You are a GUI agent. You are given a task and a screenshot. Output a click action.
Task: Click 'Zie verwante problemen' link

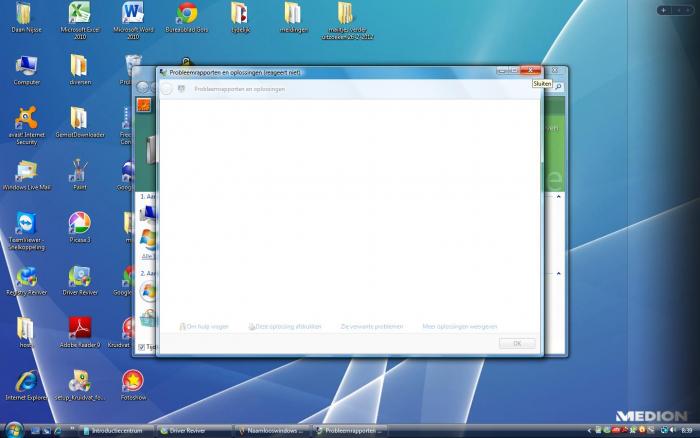coord(372,327)
